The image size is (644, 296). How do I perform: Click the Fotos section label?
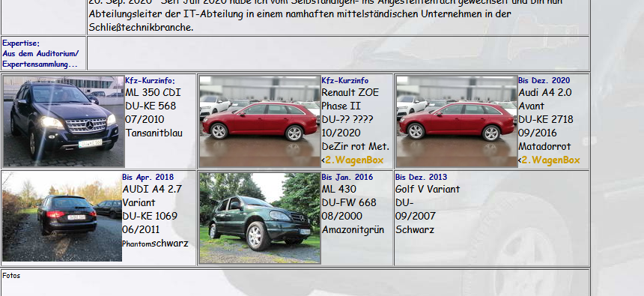(11, 276)
